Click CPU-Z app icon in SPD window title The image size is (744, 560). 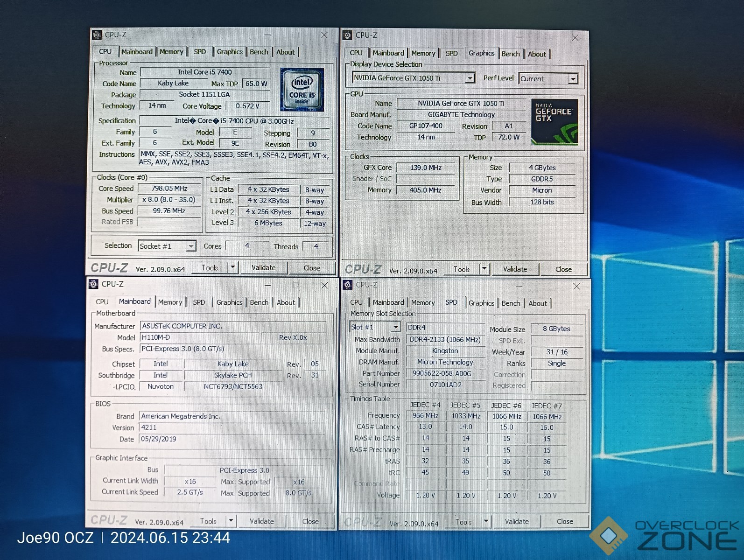tap(347, 285)
